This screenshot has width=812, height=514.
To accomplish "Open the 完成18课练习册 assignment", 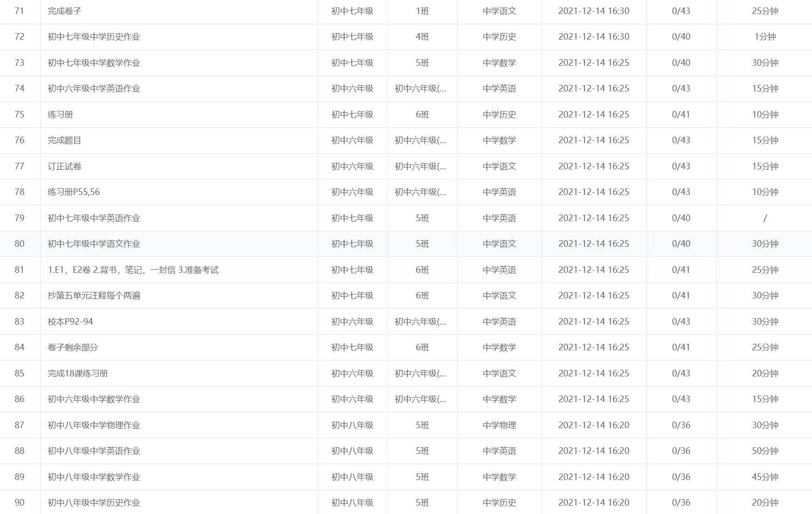I will 78,373.
